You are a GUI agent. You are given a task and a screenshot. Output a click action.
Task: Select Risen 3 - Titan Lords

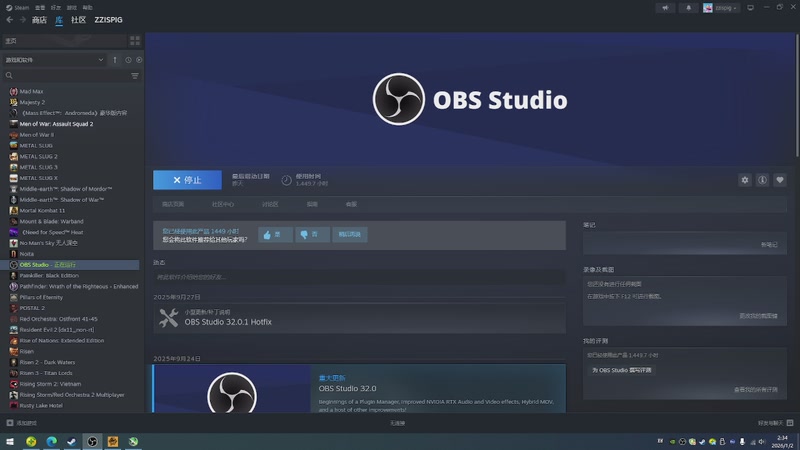[46, 373]
